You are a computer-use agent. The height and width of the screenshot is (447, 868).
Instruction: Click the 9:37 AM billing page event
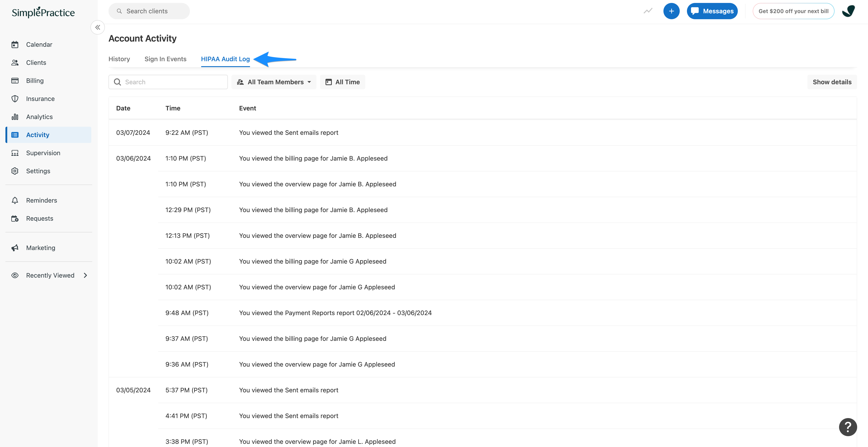(x=313, y=339)
